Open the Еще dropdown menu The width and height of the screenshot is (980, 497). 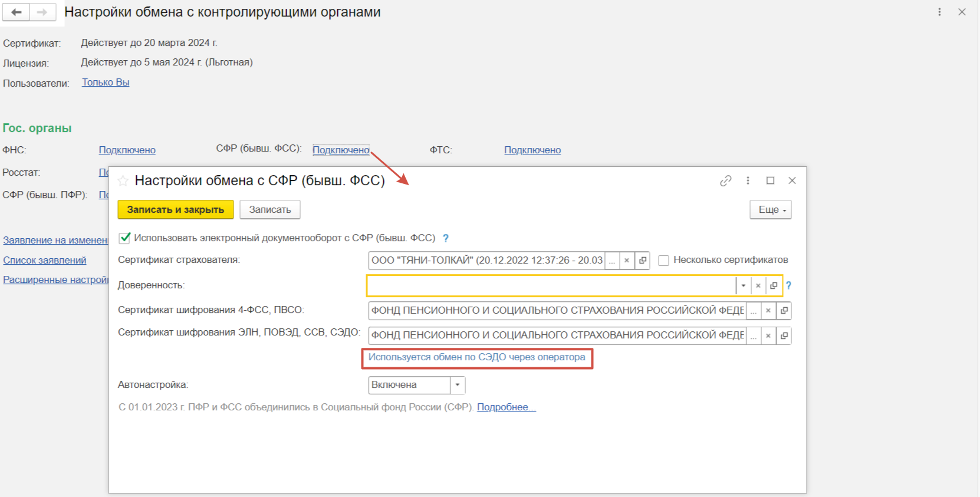pyautogui.click(x=771, y=209)
